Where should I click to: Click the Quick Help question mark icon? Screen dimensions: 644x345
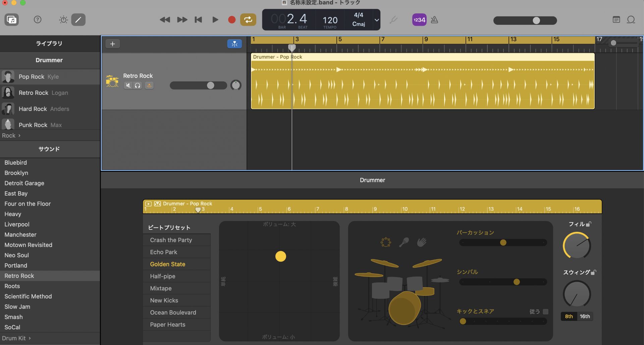click(x=38, y=20)
